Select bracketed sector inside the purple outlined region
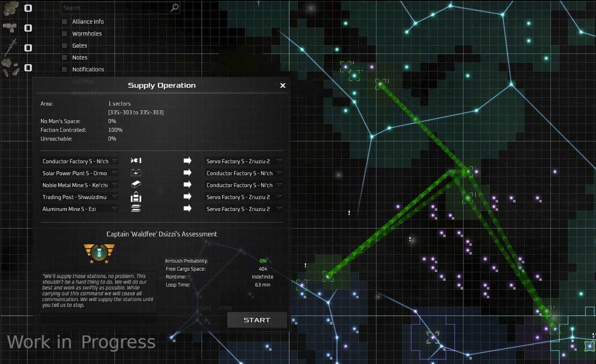 click(433, 337)
